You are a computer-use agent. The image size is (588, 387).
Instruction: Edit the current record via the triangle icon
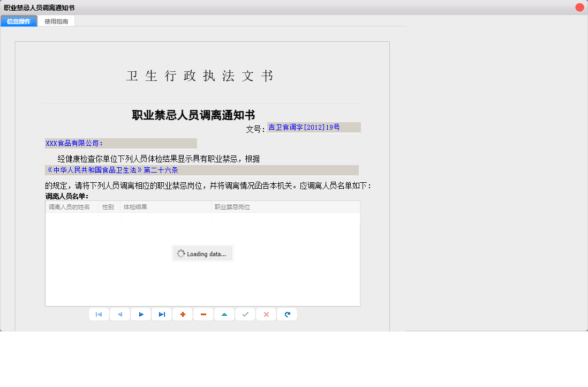click(224, 314)
